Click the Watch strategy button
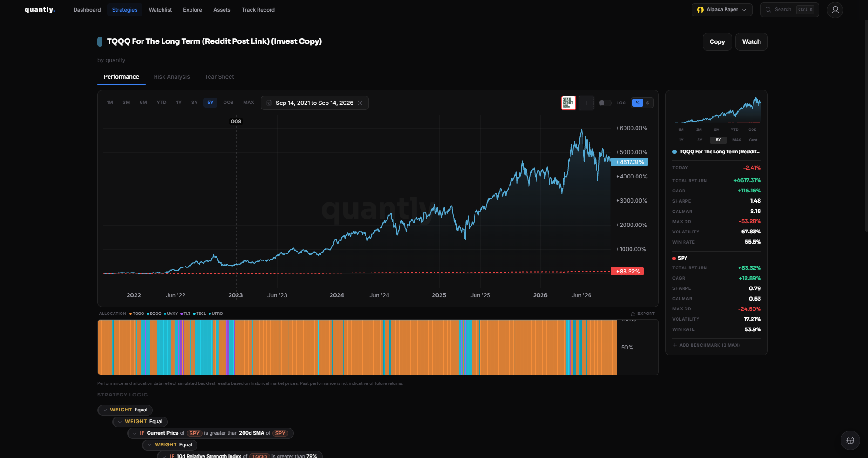 (751, 41)
